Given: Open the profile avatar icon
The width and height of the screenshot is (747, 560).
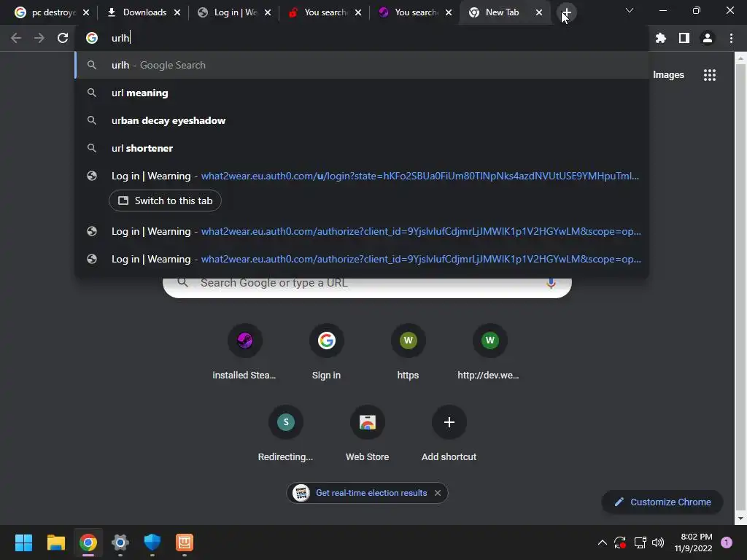Looking at the screenshot, I should tap(708, 38).
